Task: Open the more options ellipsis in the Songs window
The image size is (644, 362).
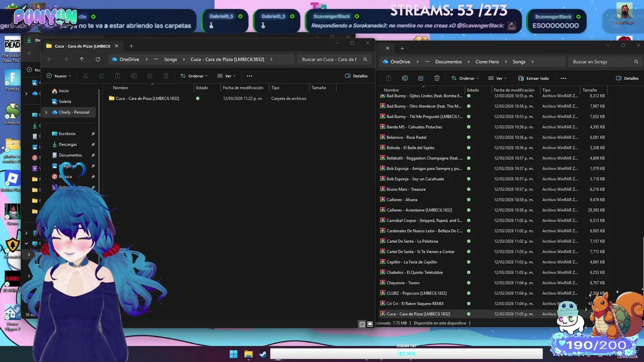Action: (x=563, y=78)
